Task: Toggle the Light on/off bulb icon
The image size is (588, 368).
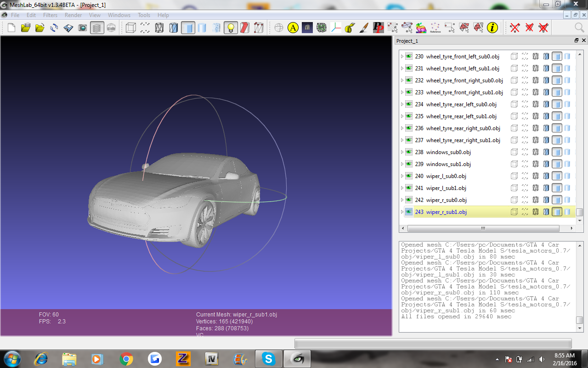Action: pyautogui.click(x=231, y=28)
